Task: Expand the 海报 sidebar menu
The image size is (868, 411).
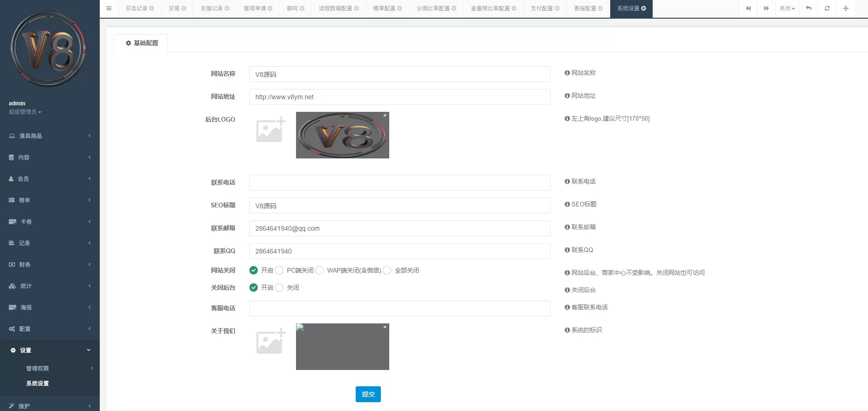Action: pos(50,307)
